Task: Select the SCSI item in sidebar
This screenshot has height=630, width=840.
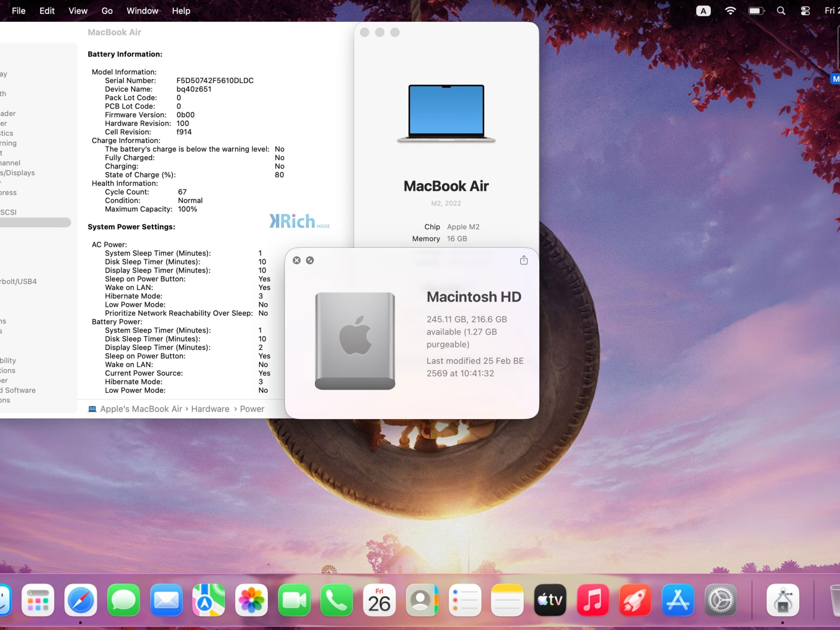Action: [8, 212]
